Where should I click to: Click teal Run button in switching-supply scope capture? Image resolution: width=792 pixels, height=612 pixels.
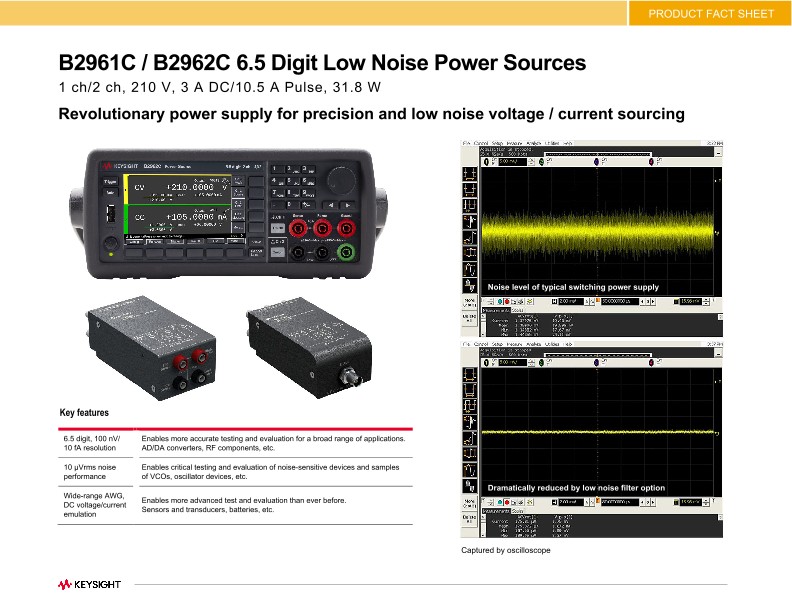click(x=500, y=302)
